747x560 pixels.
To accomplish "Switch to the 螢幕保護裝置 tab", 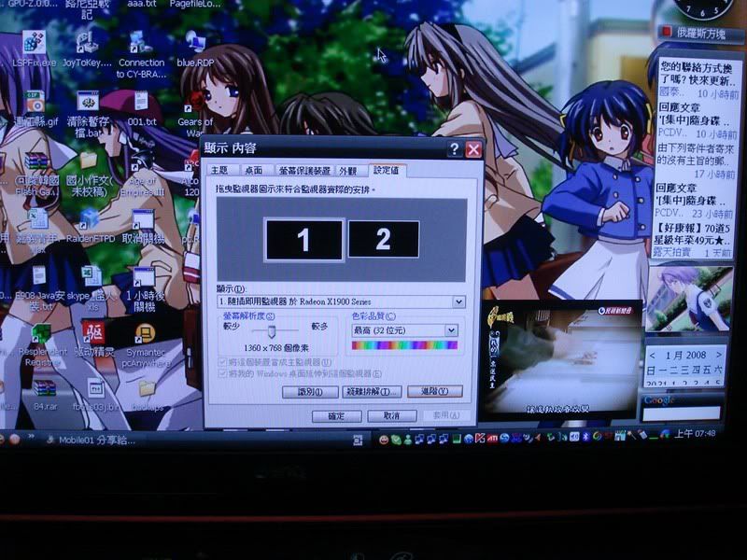I will (x=304, y=171).
